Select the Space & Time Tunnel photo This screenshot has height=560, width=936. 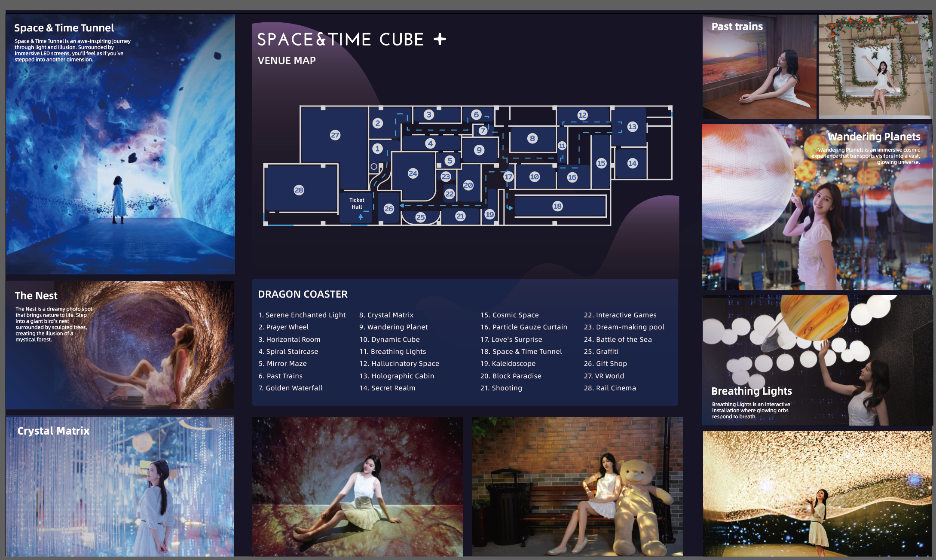pyautogui.click(x=120, y=163)
